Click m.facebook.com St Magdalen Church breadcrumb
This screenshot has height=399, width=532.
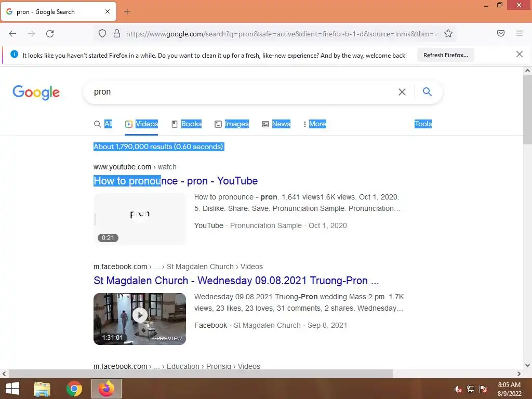[x=178, y=267]
